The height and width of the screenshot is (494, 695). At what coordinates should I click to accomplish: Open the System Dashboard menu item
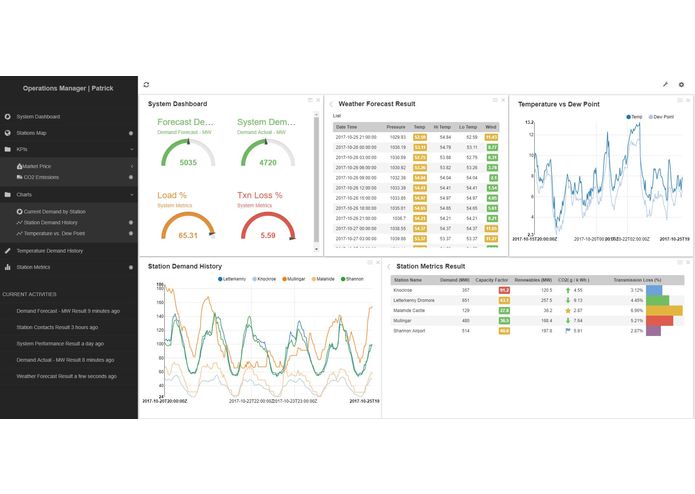pos(38,117)
